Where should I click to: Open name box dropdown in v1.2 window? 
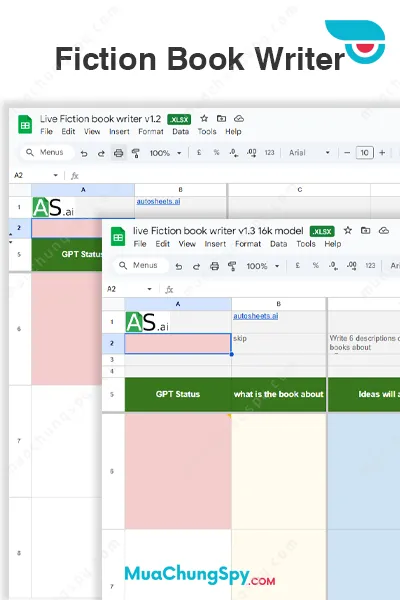pyautogui.click(x=56, y=175)
